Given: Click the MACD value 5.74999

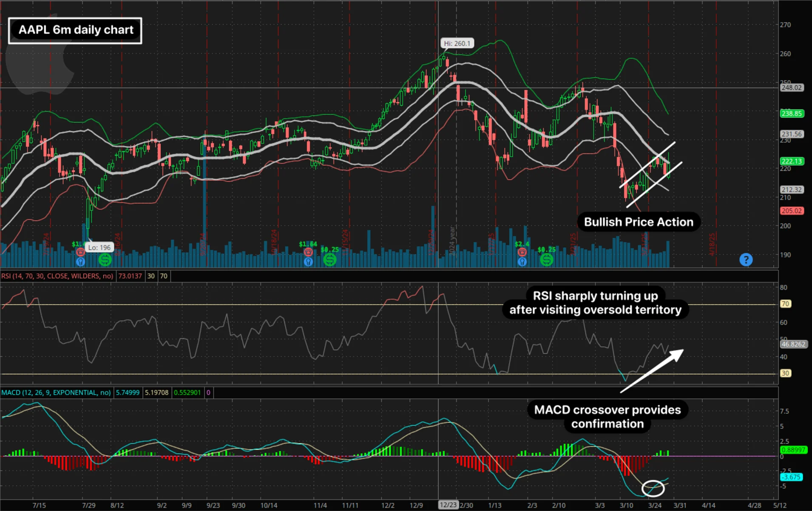Looking at the screenshot, I should [x=128, y=392].
